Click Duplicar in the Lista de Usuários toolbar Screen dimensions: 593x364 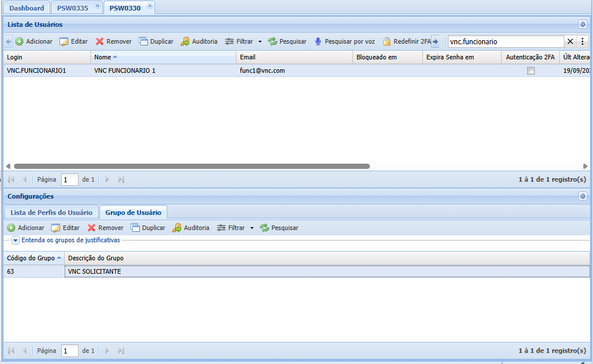156,41
